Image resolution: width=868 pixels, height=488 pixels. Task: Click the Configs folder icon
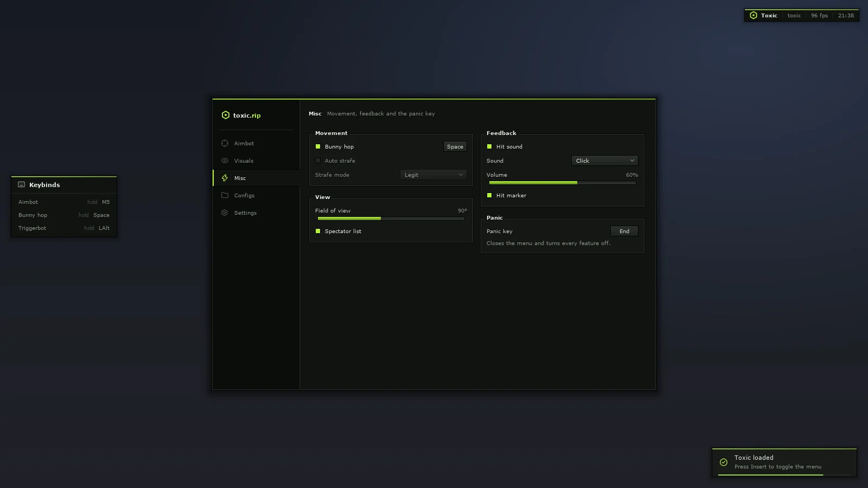(x=225, y=195)
